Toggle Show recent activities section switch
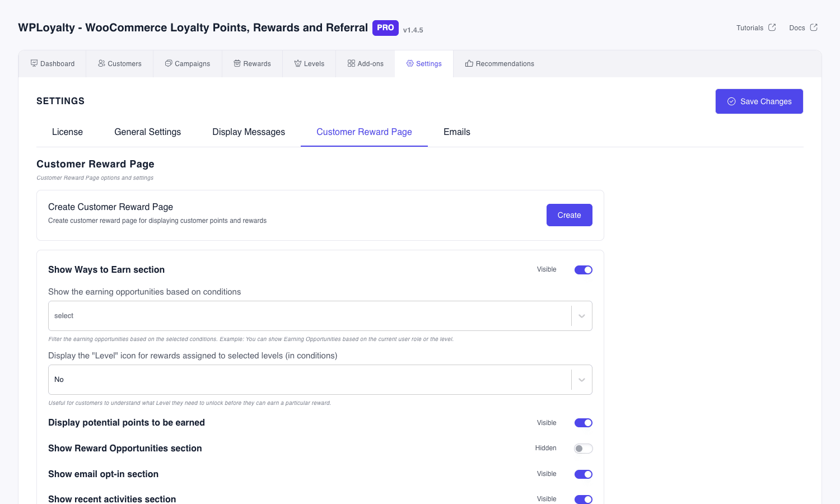Image resolution: width=840 pixels, height=504 pixels. 584,499
